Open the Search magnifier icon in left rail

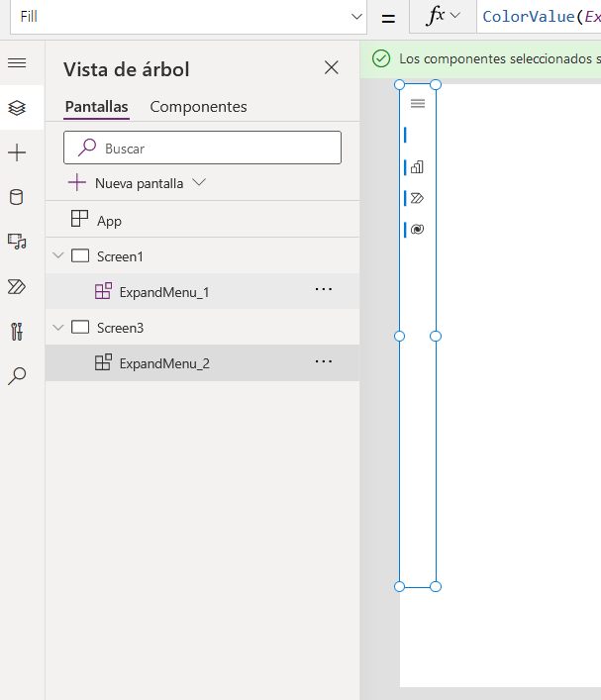click(x=17, y=376)
